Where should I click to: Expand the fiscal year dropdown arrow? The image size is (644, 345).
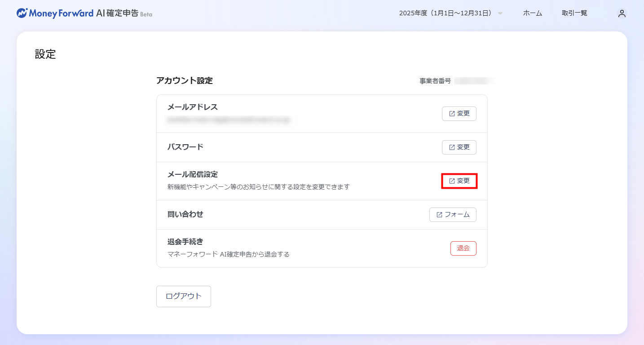point(500,13)
